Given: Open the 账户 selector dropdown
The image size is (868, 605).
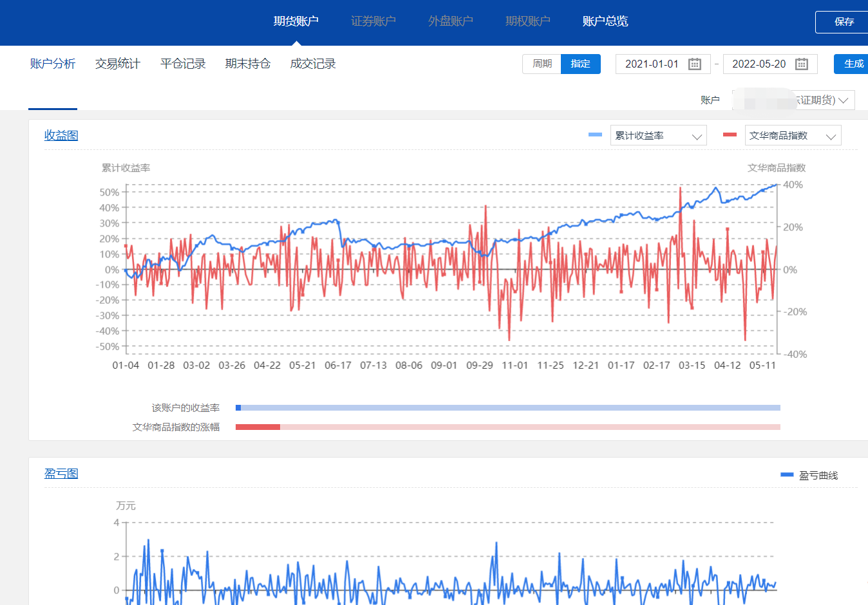Looking at the screenshot, I should (793, 100).
